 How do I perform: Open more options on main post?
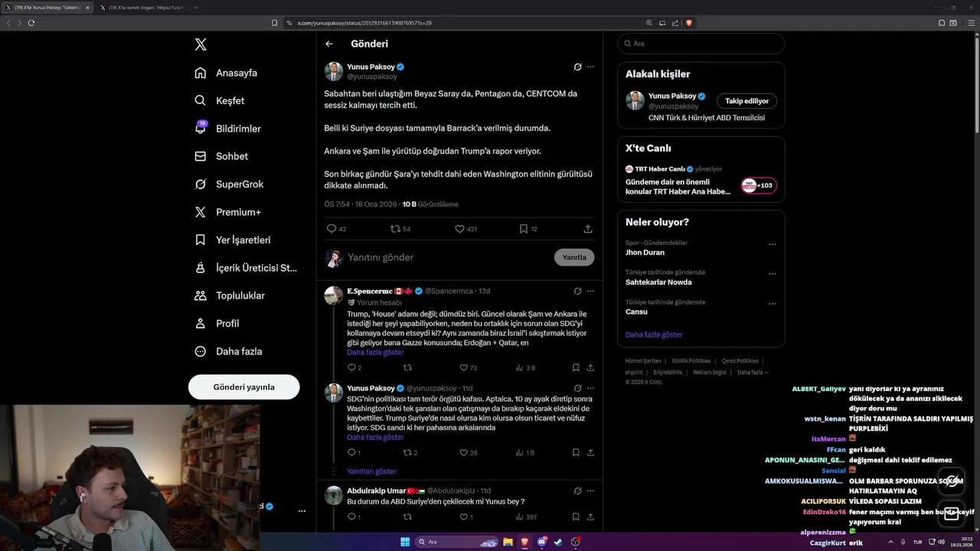tap(590, 67)
